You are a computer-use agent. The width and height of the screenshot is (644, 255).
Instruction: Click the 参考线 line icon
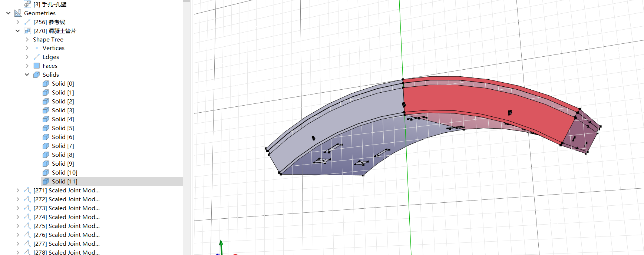27,22
